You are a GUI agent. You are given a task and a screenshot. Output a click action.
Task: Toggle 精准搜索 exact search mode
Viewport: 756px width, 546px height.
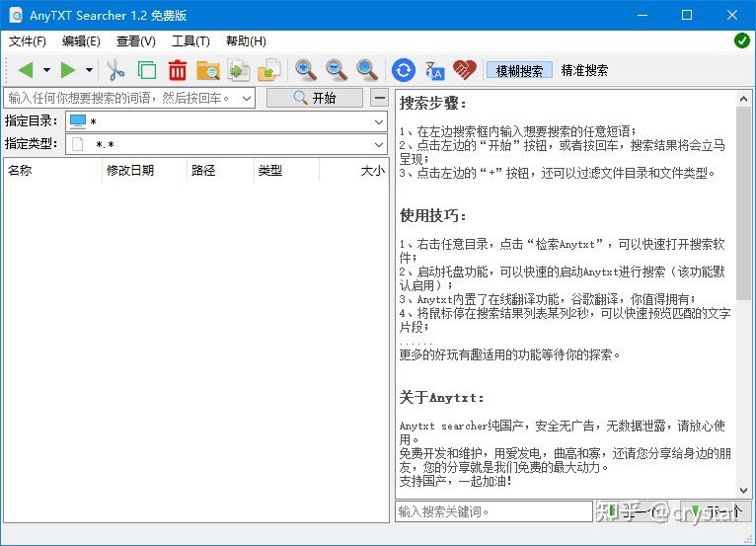584,70
